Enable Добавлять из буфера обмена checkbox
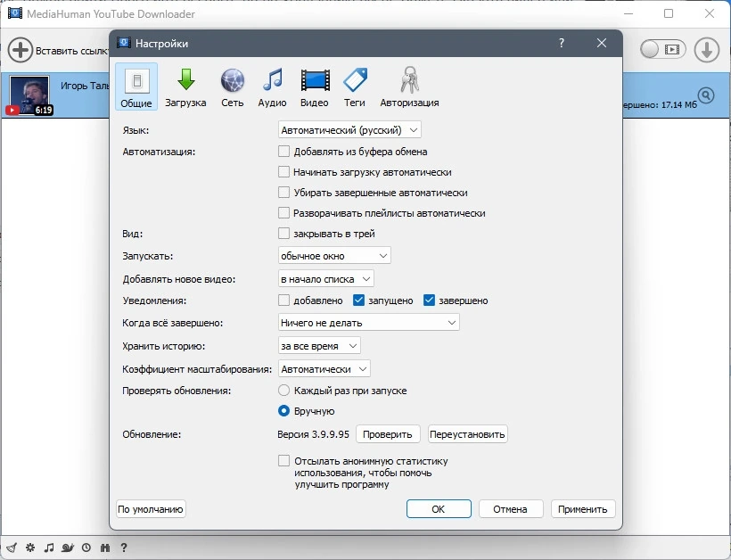 [283, 152]
